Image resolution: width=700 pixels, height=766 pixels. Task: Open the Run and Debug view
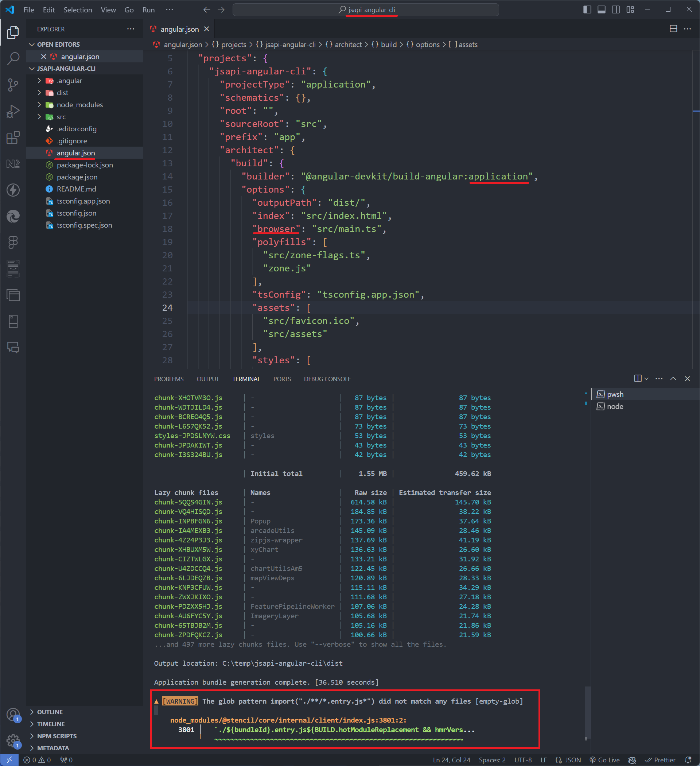point(13,111)
